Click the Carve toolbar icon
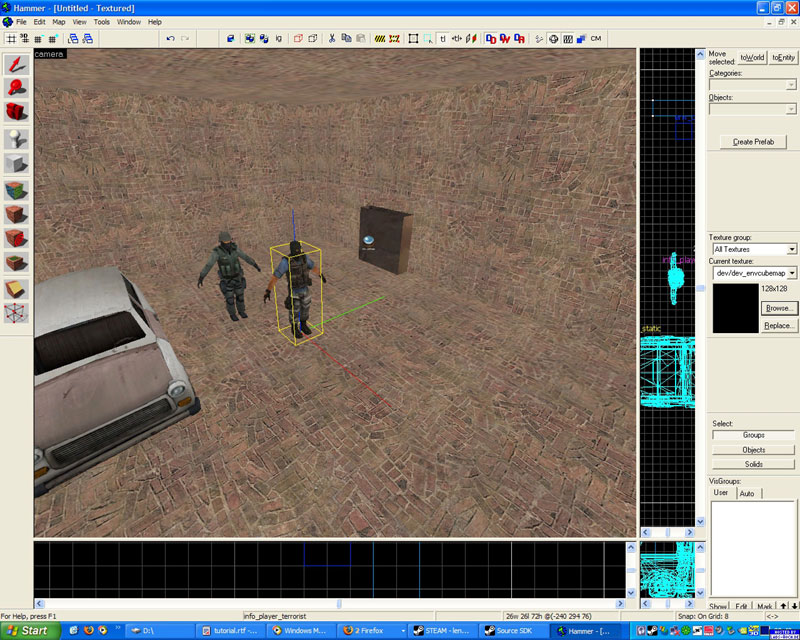The height and width of the screenshot is (640, 800). point(231,39)
